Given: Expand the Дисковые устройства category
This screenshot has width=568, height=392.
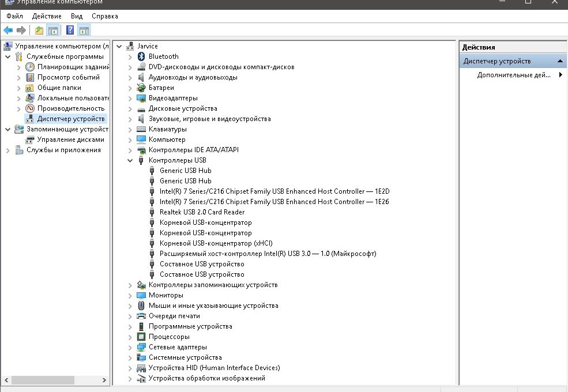Looking at the screenshot, I should (130, 109).
